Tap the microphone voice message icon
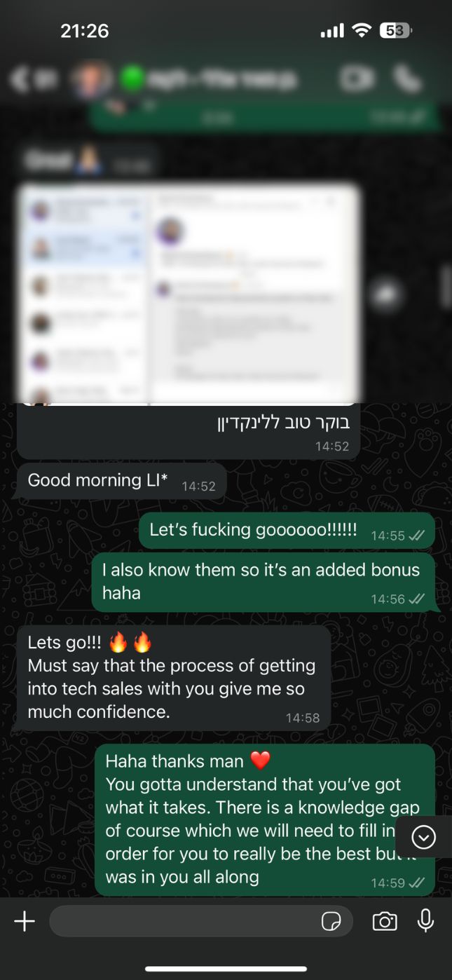 (x=425, y=921)
